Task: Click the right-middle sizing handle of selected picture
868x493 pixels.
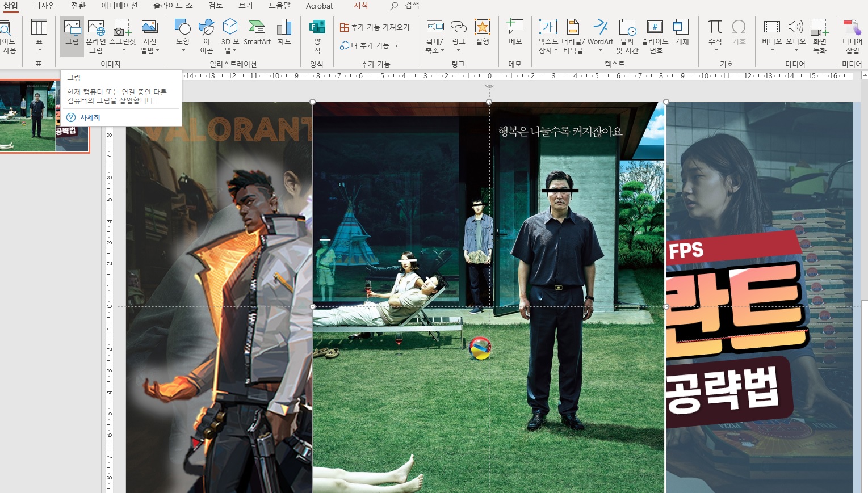Action: pyautogui.click(x=666, y=306)
